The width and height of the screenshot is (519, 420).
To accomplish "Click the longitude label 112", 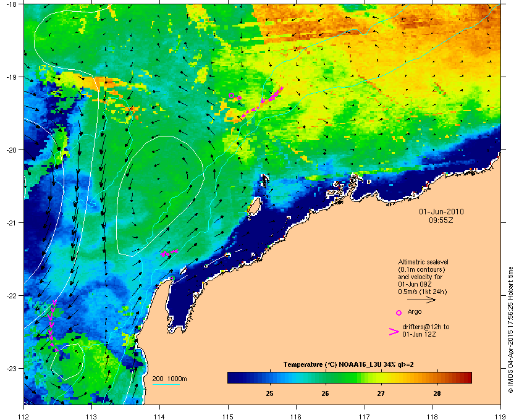I will click(x=24, y=417).
